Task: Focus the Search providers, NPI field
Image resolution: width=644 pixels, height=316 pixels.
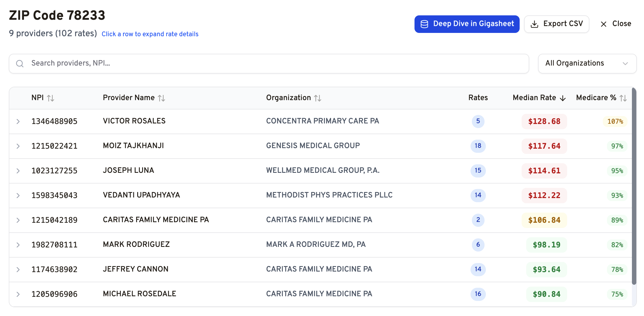Action: pos(275,63)
